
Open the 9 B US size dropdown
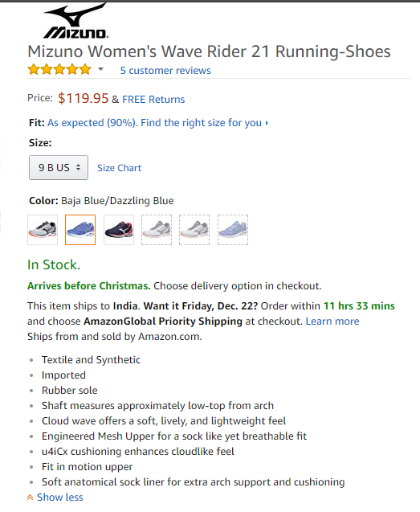pyautogui.click(x=59, y=167)
